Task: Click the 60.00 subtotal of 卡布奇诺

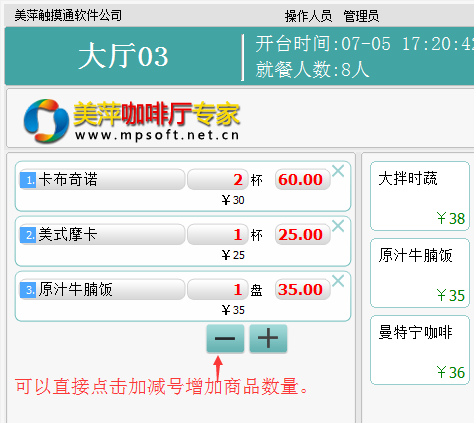Action: 302,180
